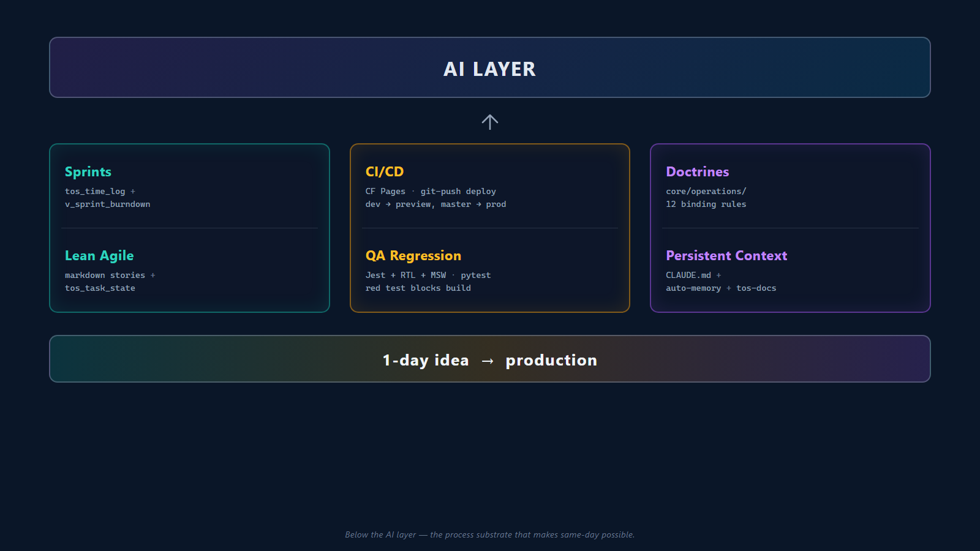The height and width of the screenshot is (551, 980).
Task: Click the arrow in the 1-day idea banner
Action: [488, 361]
